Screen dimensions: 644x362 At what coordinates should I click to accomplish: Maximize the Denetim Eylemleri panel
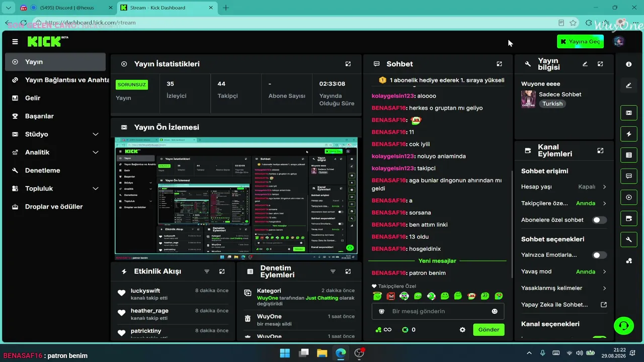click(x=348, y=271)
